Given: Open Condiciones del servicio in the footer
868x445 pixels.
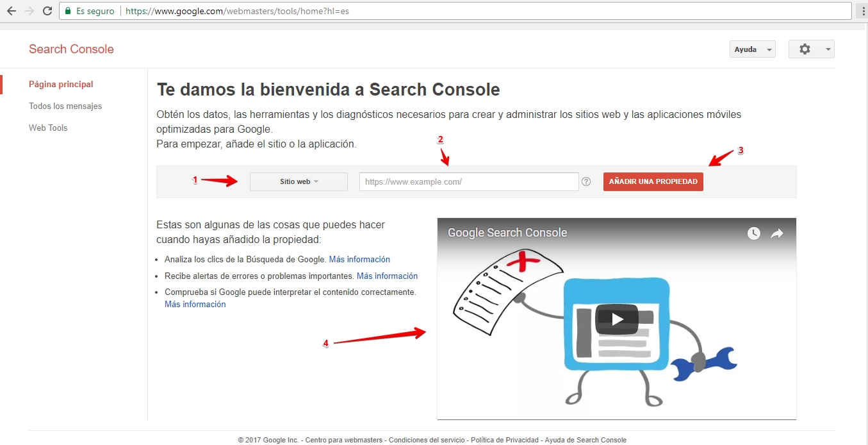Looking at the screenshot, I should (427, 440).
